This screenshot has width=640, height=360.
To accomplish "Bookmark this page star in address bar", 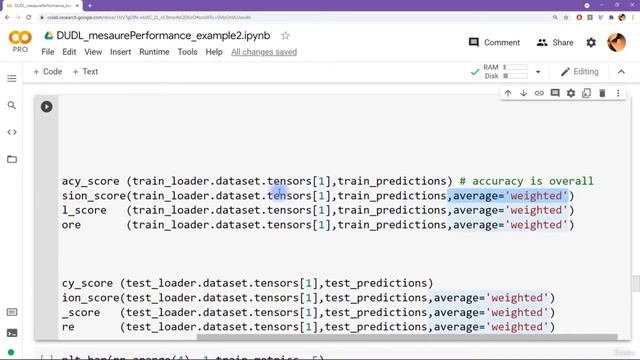I will click(x=566, y=18).
